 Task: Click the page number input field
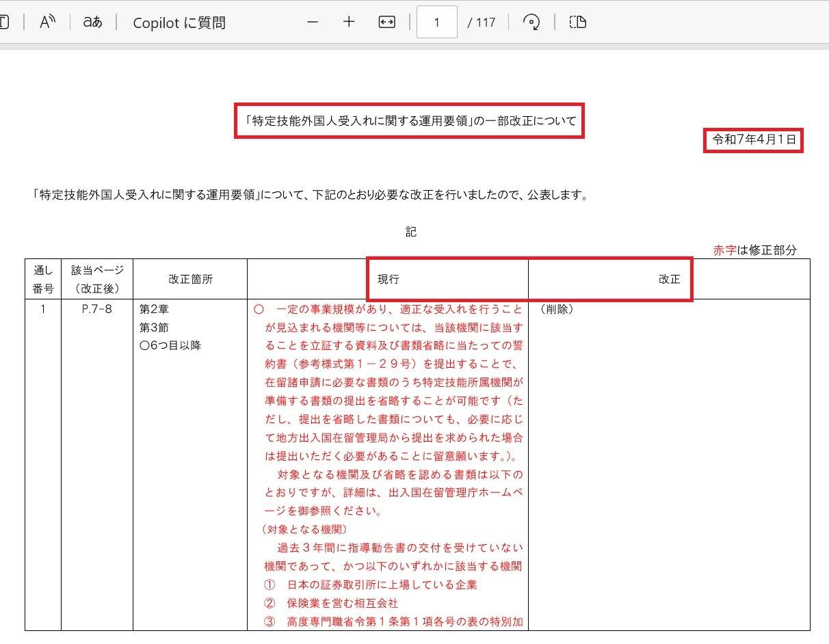coord(436,23)
